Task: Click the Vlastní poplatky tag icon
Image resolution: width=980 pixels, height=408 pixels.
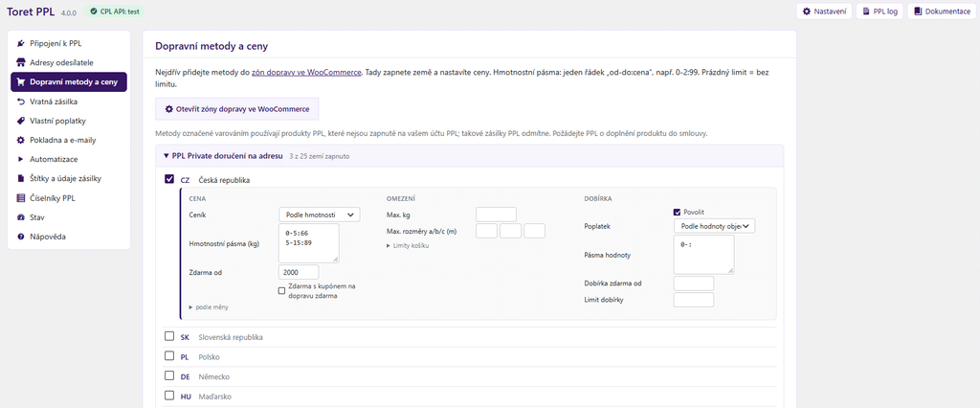Action: click(x=21, y=121)
